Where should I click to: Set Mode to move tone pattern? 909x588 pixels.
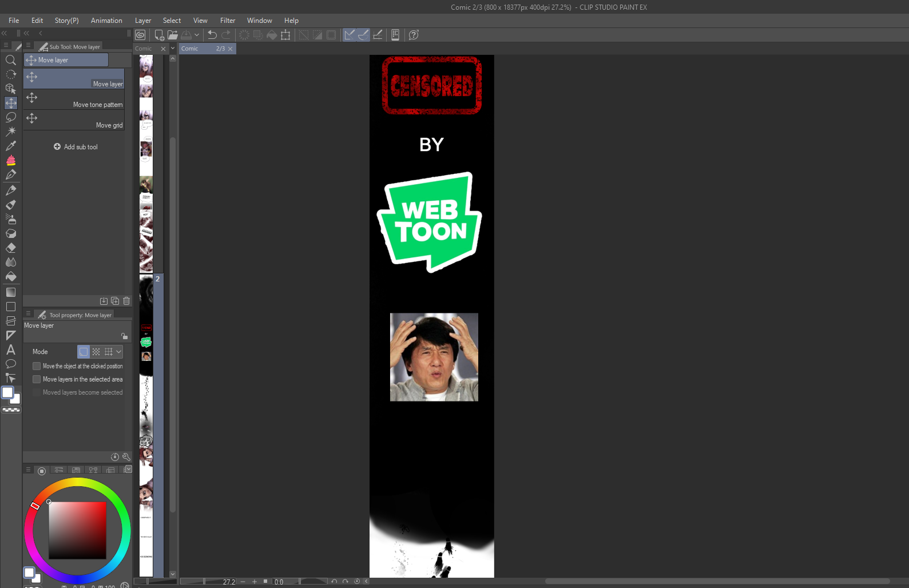coord(96,352)
